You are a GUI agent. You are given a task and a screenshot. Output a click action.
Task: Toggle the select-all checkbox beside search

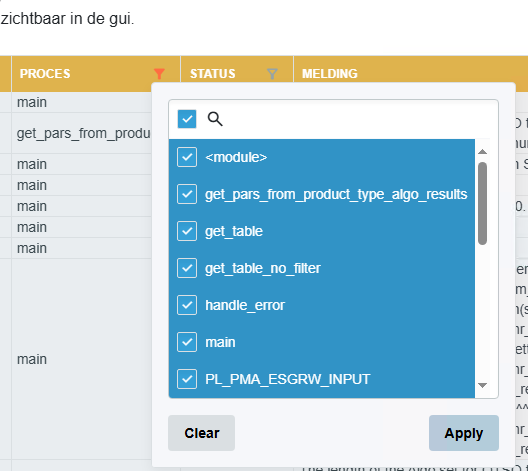187,119
